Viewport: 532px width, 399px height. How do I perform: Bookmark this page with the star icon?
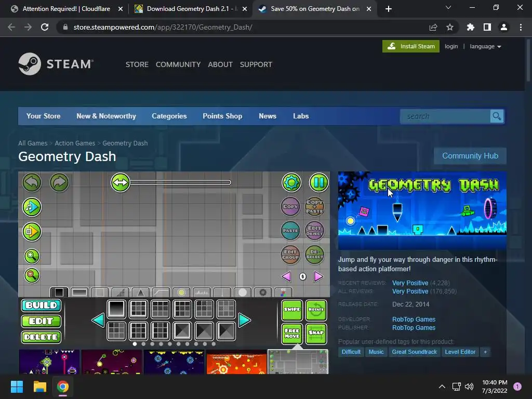[450, 27]
